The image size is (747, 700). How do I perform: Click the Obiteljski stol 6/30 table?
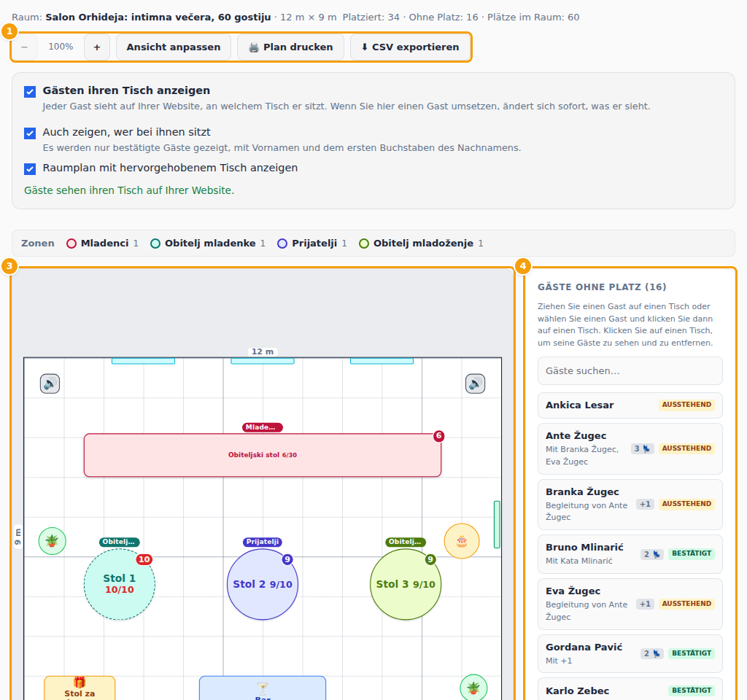coord(263,455)
